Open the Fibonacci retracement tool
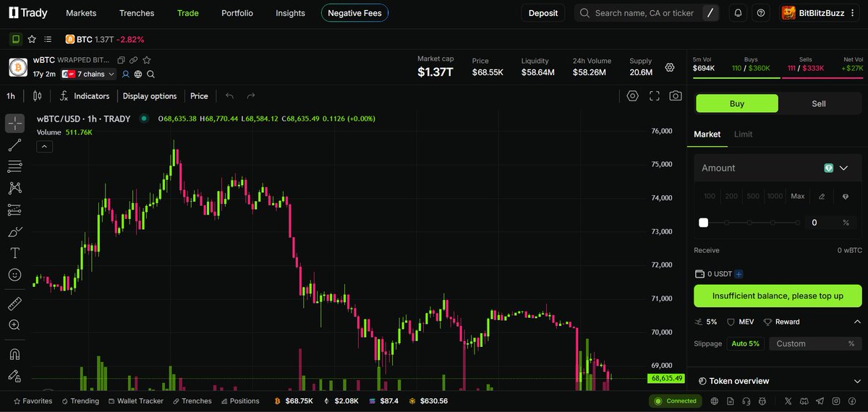The width and height of the screenshot is (868, 412). (14, 167)
